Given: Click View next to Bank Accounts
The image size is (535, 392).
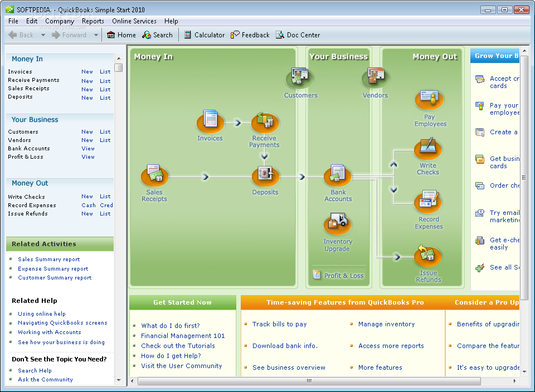Looking at the screenshot, I should click(88, 149).
